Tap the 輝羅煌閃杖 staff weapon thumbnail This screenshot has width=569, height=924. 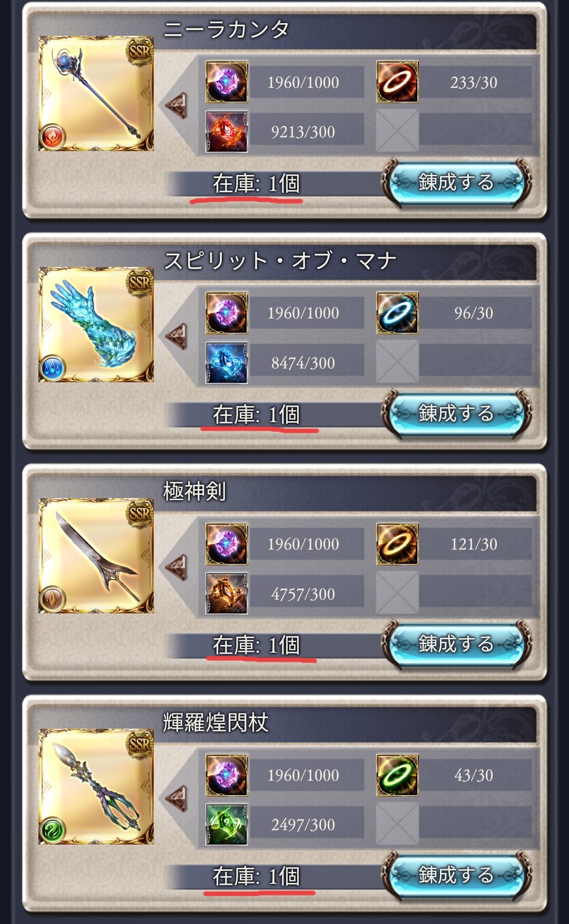(x=96, y=787)
